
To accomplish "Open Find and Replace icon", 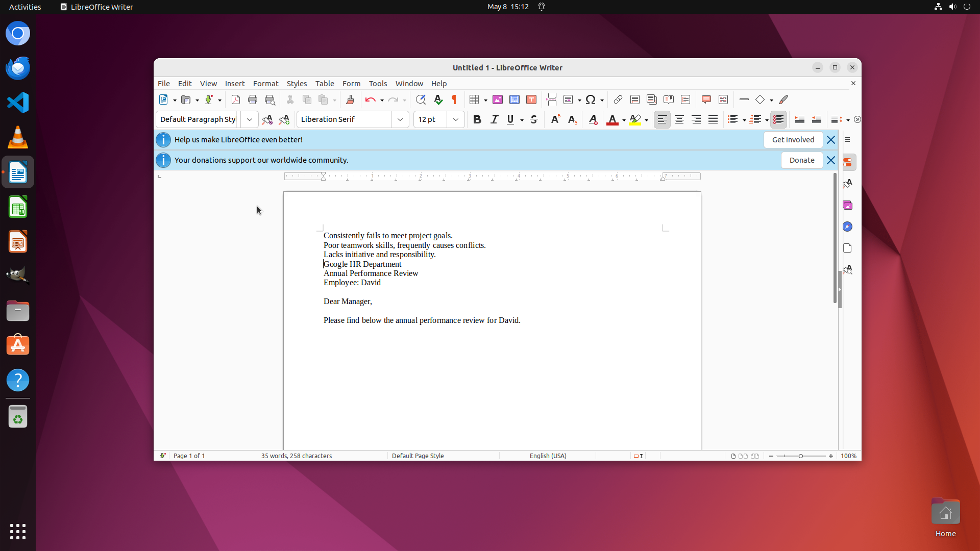I will (421, 99).
